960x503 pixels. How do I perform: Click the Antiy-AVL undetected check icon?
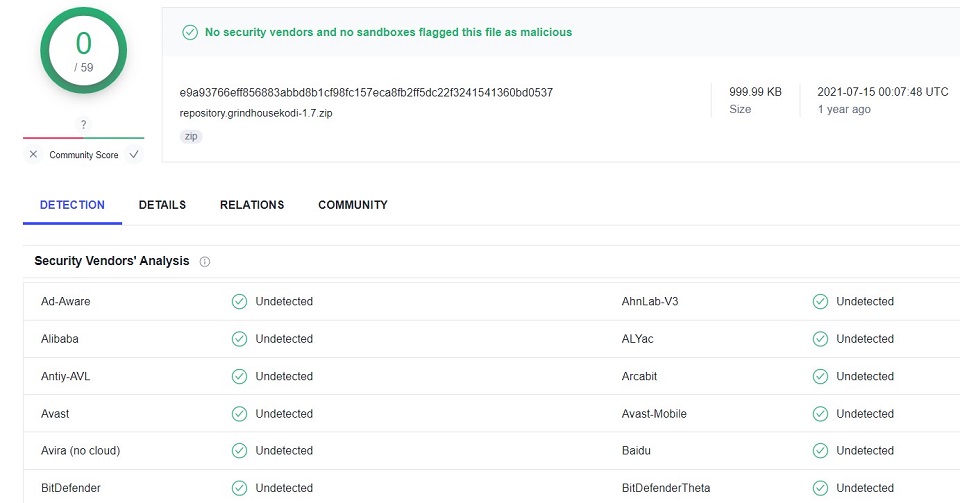(239, 376)
